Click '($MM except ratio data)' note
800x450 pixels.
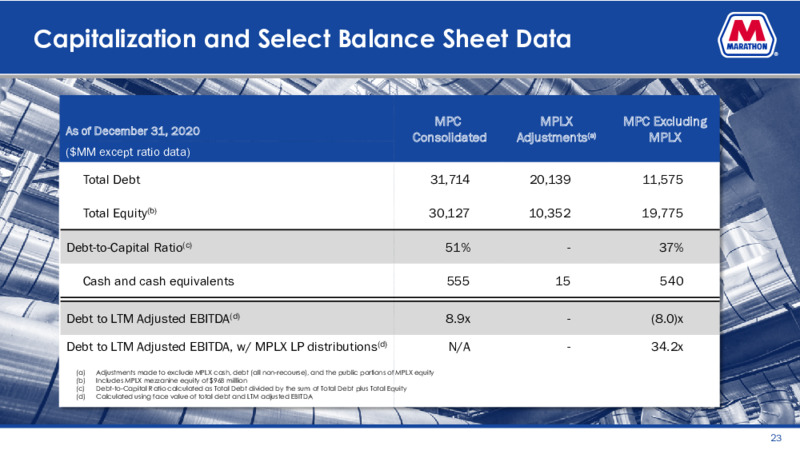coord(128,152)
